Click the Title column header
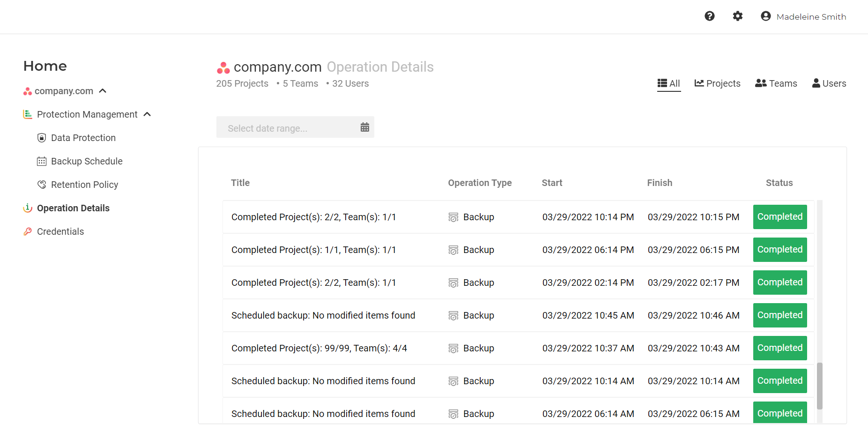Screen dimensions: 868x439 240,183
